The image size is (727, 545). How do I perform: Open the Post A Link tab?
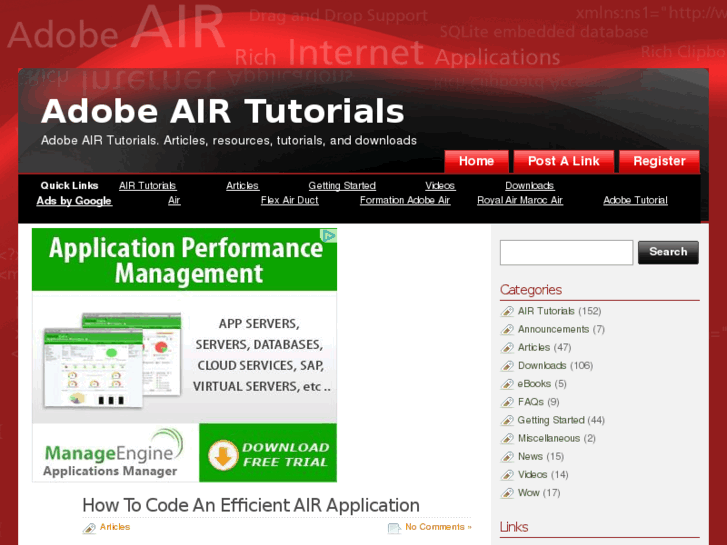(563, 161)
